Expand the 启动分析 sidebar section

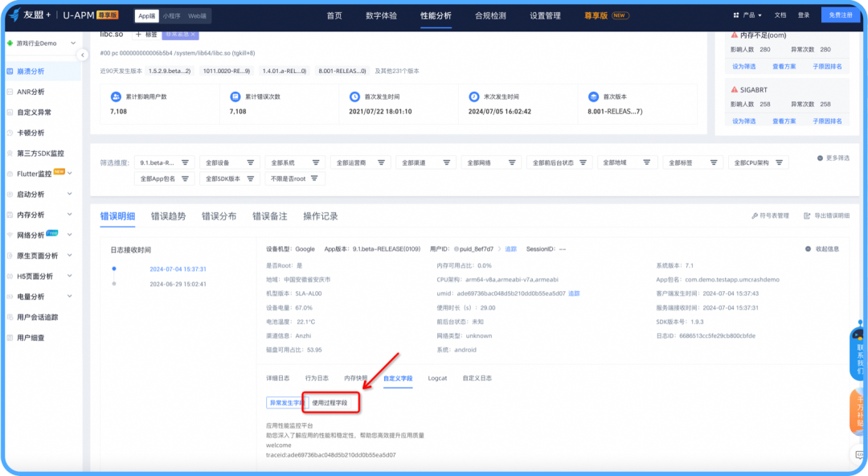click(70, 195)
